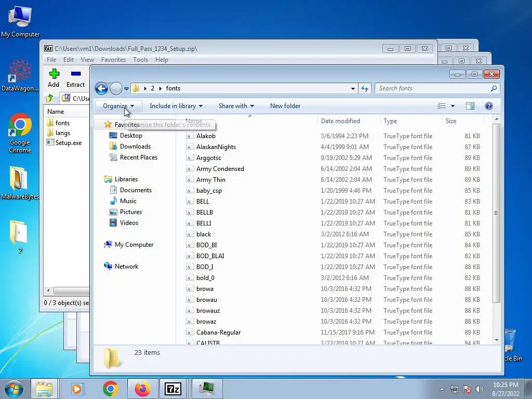Open the view options dropdown arrow
The height and width of the screenshot is (399, 532).
[x=453, y=106]
